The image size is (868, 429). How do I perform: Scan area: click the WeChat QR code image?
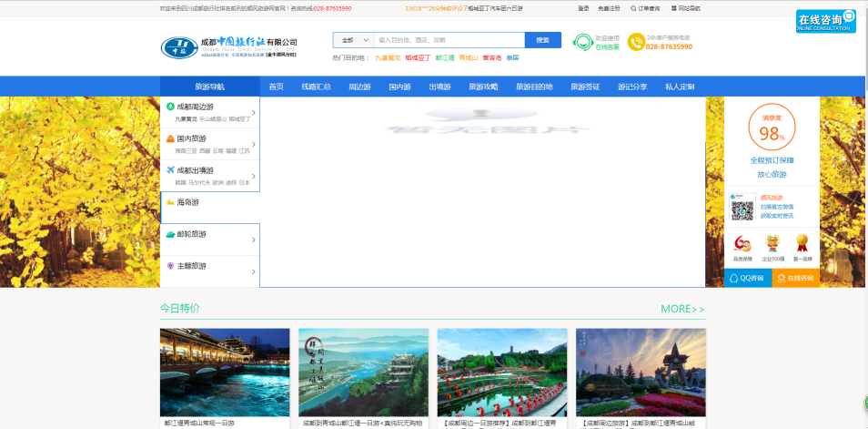742,209
